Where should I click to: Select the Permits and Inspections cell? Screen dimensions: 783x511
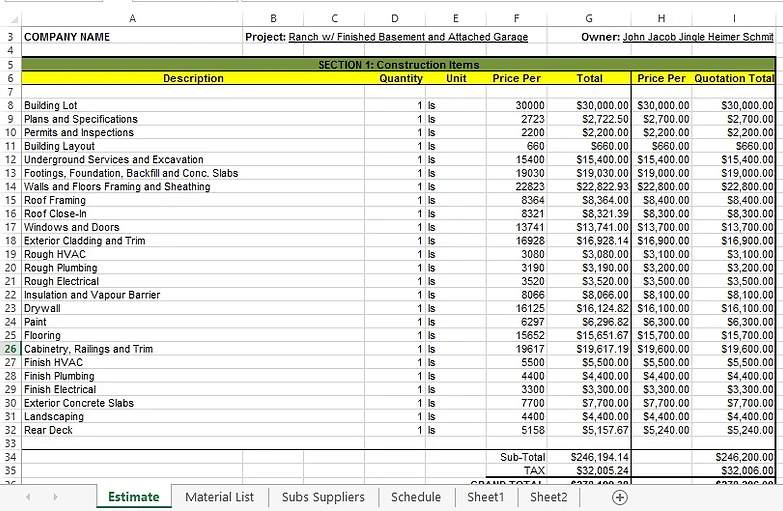[x=193, y=132]
